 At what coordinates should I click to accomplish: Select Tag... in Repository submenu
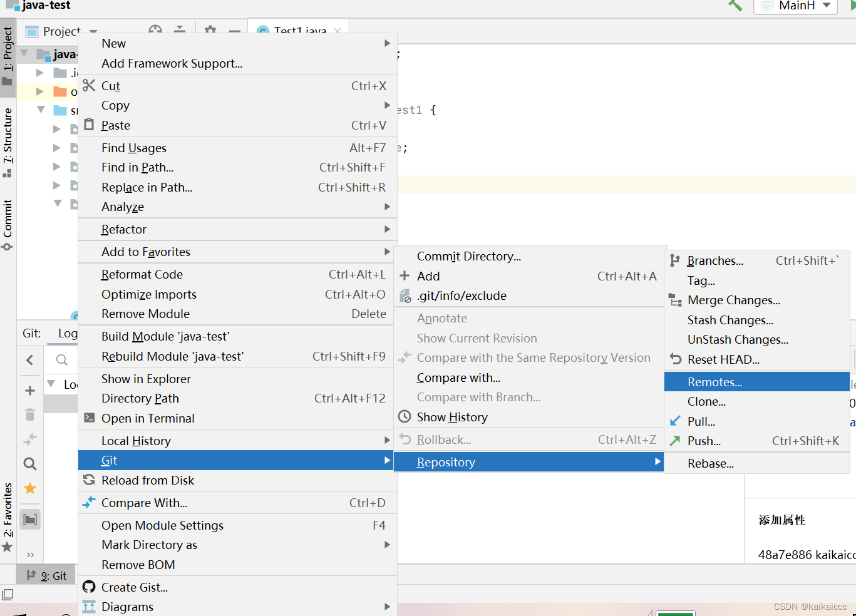[x=756, y=280]
